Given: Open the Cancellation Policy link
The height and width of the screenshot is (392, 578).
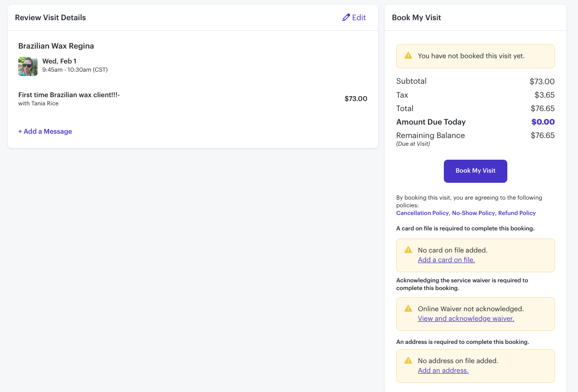Looking at the screenshot, I should [x=422, y=213].
